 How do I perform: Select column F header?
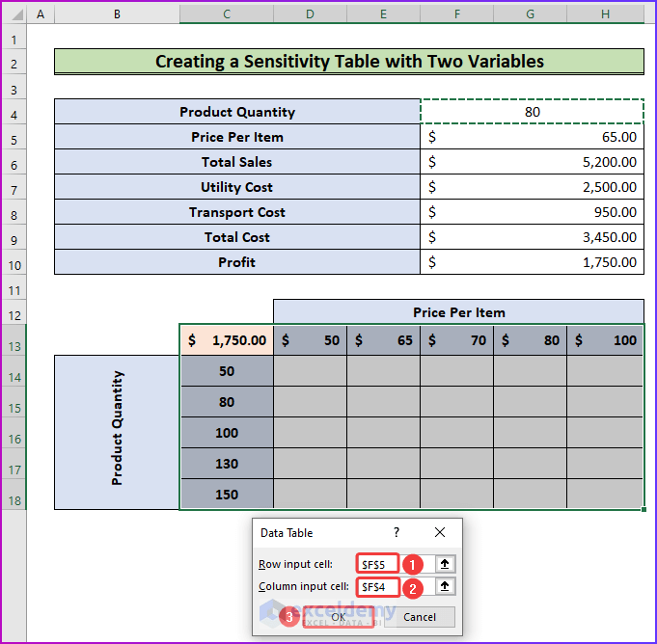click(x=456, y=14)
